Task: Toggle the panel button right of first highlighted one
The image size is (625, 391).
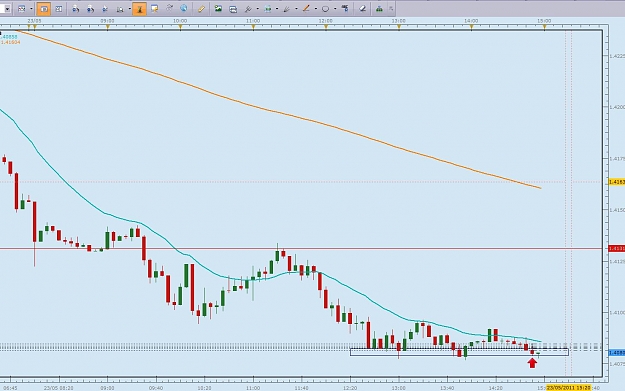Action: (x=59, y=8)
